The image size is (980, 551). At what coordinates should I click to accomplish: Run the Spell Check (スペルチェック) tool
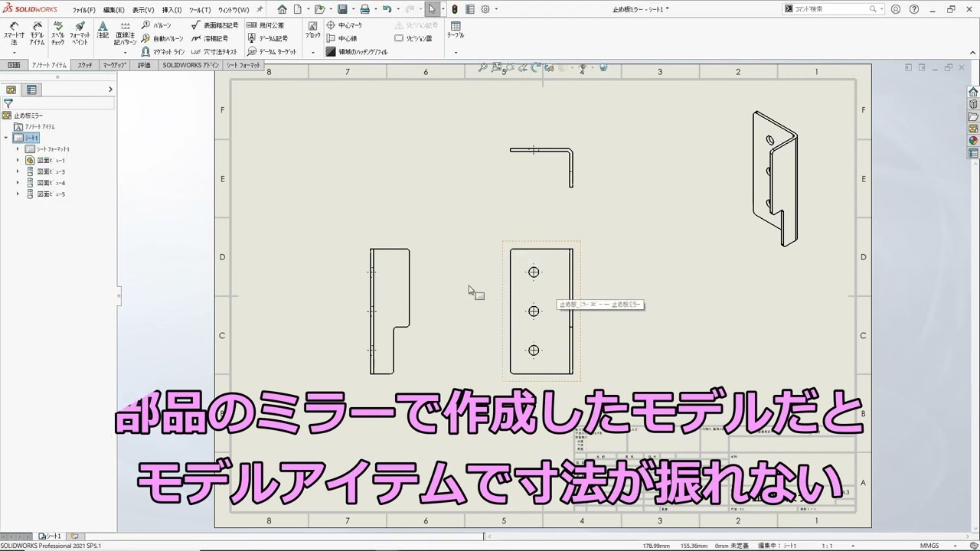58,34
